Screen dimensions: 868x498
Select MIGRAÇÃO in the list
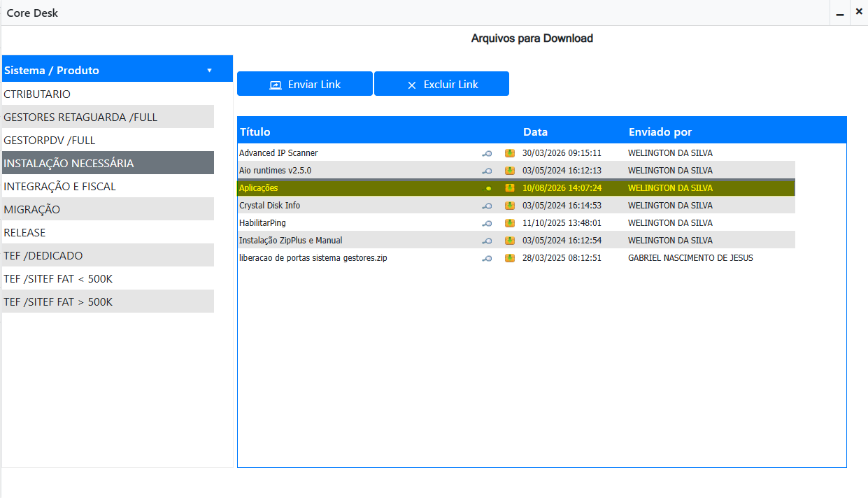[108, 209]
